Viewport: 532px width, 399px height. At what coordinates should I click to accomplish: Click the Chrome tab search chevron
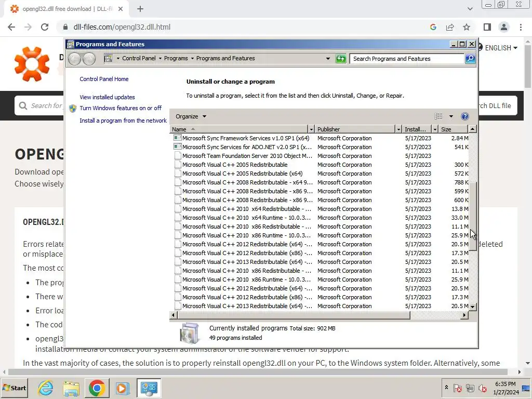click(470, 9)
